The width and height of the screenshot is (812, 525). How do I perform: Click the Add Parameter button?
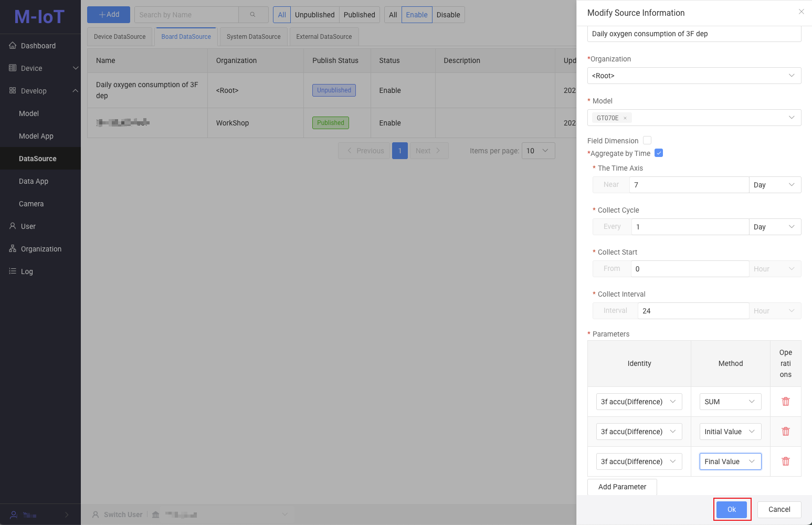[622, 487]
